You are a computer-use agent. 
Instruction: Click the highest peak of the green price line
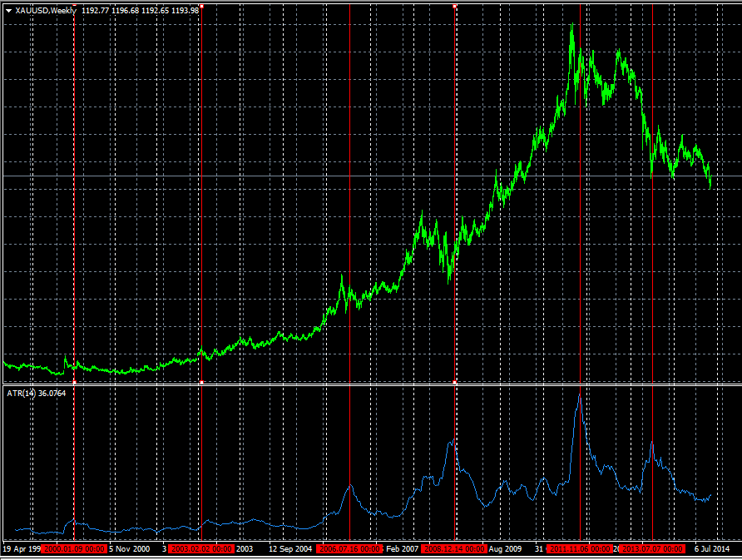point(572,25)
